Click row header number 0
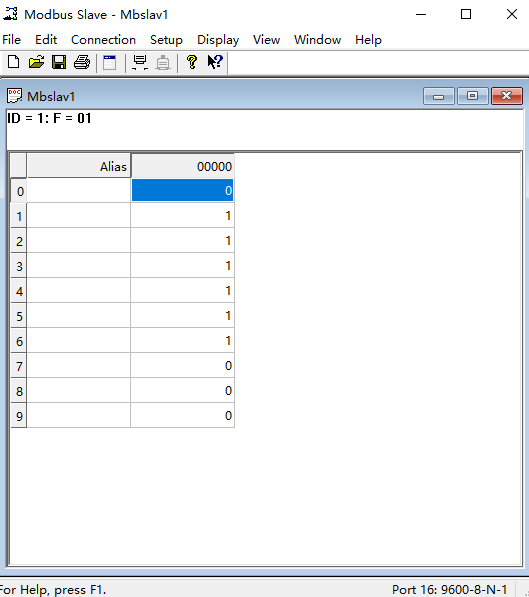 [x=19, y=191]
